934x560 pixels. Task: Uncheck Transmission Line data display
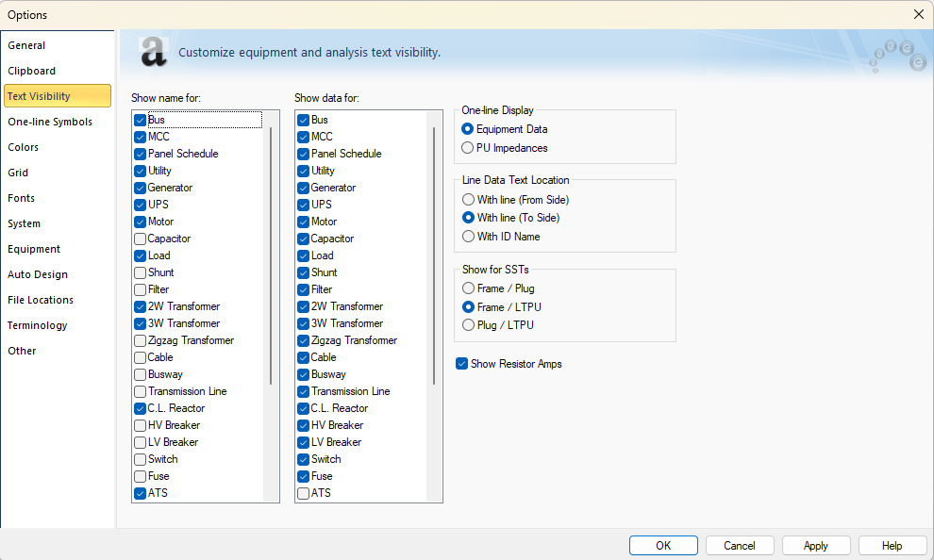[303, 391]
